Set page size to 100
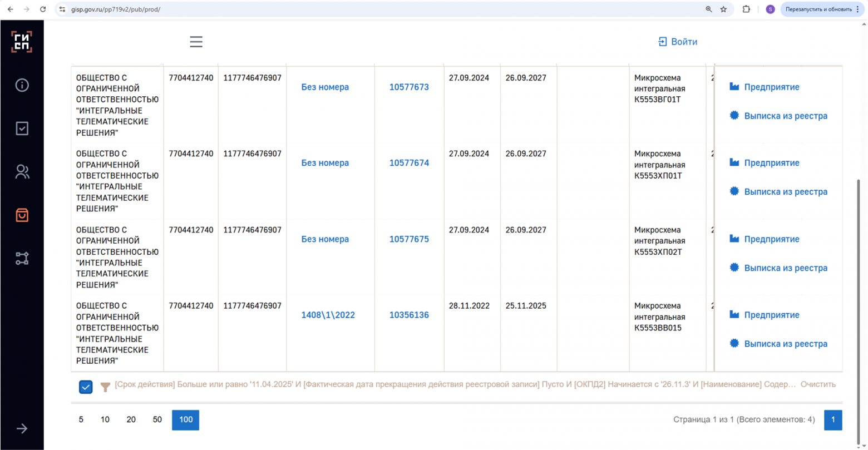The height and width of the screenshot is (450, 868). (186, 419)
